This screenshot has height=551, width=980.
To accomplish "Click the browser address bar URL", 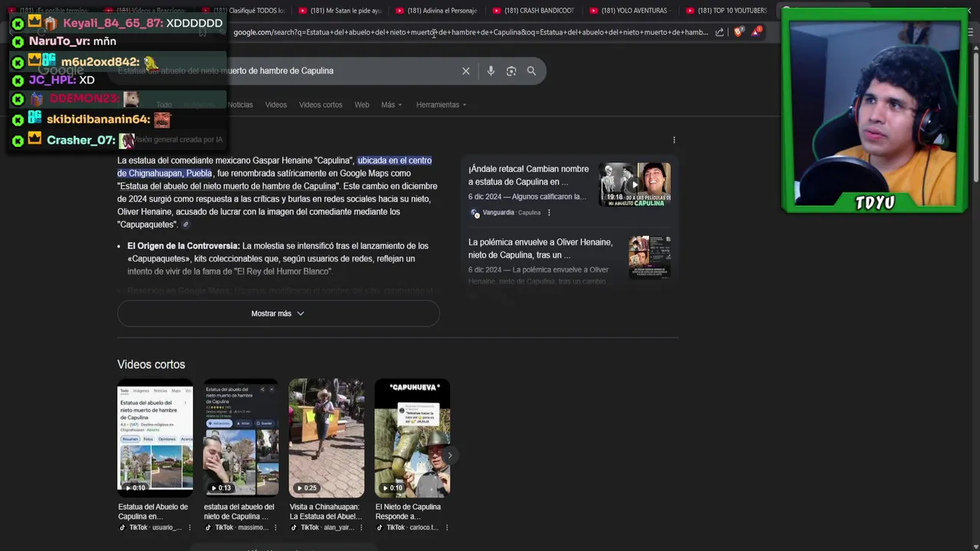I will [x=471, y=32].
